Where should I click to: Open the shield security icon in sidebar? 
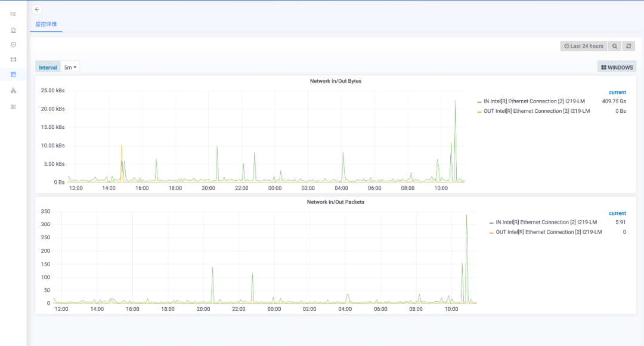[x=13, y=44]
